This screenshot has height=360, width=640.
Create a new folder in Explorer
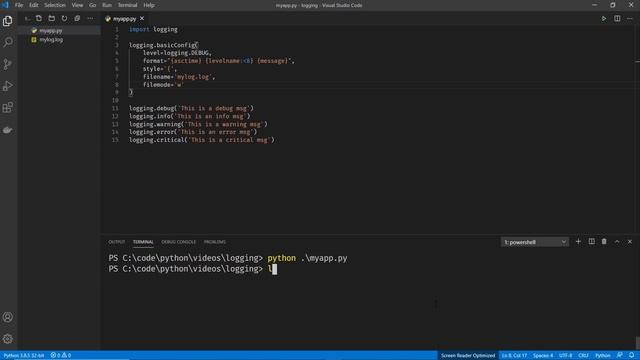coord(51,18)
